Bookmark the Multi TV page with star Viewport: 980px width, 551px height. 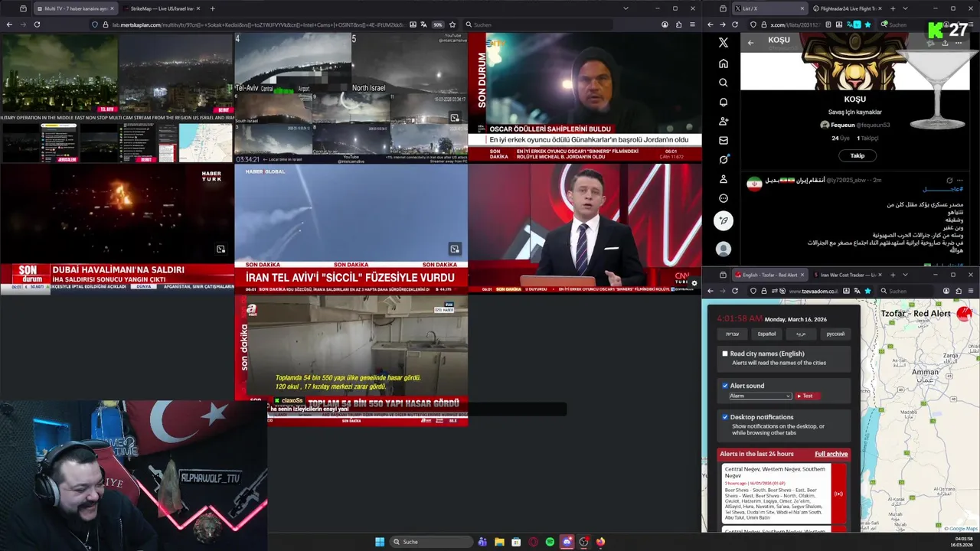[x=452, y=24]
